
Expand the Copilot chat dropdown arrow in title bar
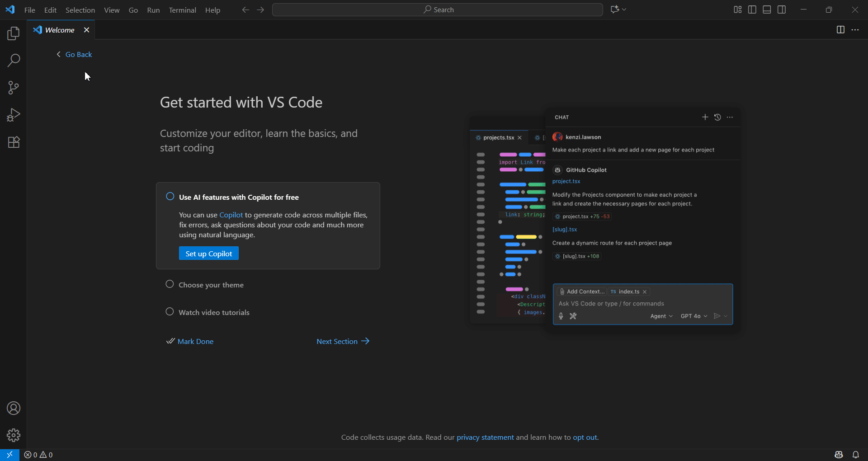(624, 9)
